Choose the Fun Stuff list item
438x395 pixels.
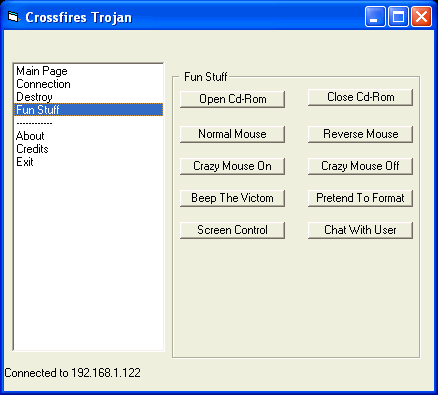(88, 110)
